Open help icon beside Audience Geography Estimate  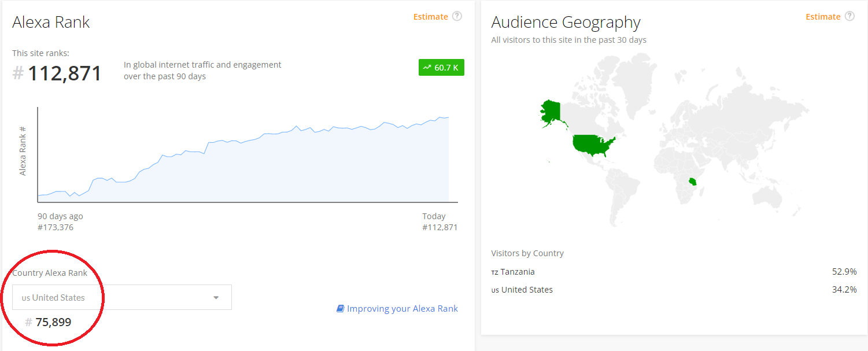[x=849, y=16]
